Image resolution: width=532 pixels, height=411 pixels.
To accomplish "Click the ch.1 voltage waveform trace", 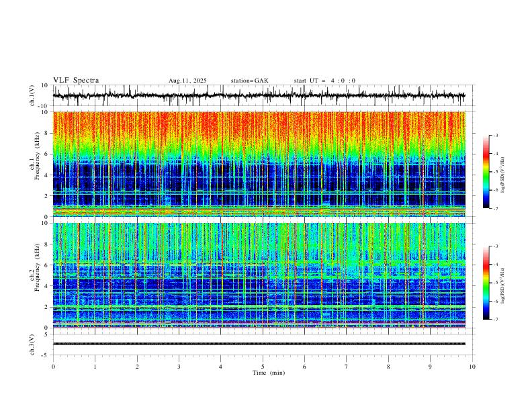I will click(259, 95).
